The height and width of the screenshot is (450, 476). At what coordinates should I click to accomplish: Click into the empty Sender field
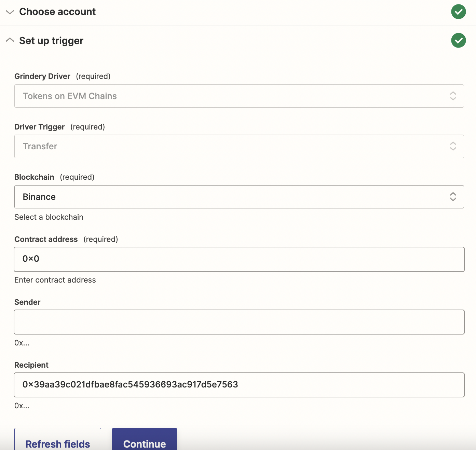(x=239, y=322)
